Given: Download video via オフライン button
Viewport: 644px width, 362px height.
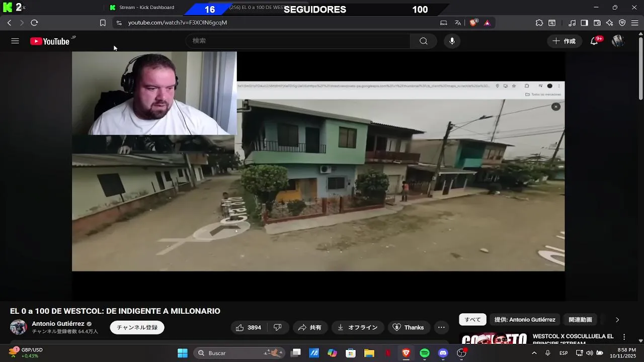Looking at the screenshot, I should pos(357,327).
